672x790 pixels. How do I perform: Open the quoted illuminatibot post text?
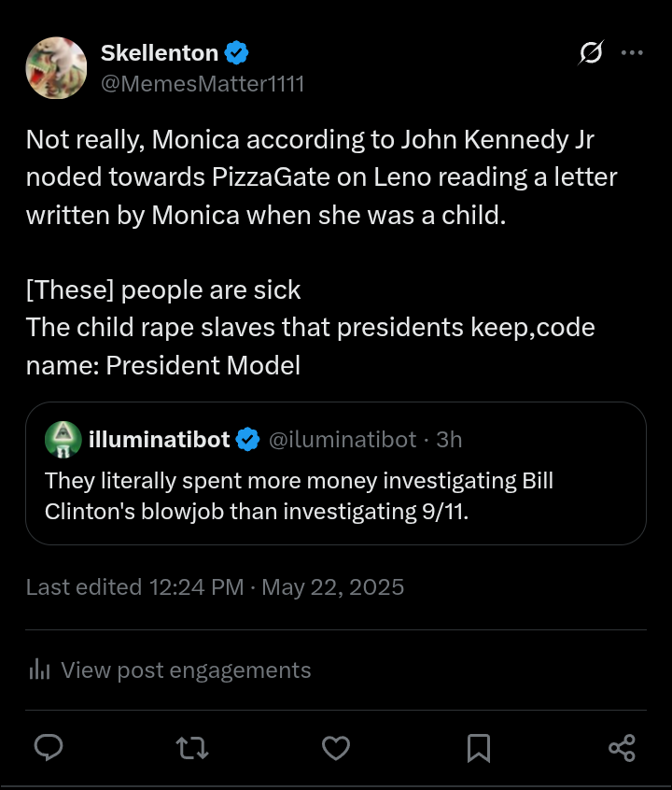coord(299,496)
